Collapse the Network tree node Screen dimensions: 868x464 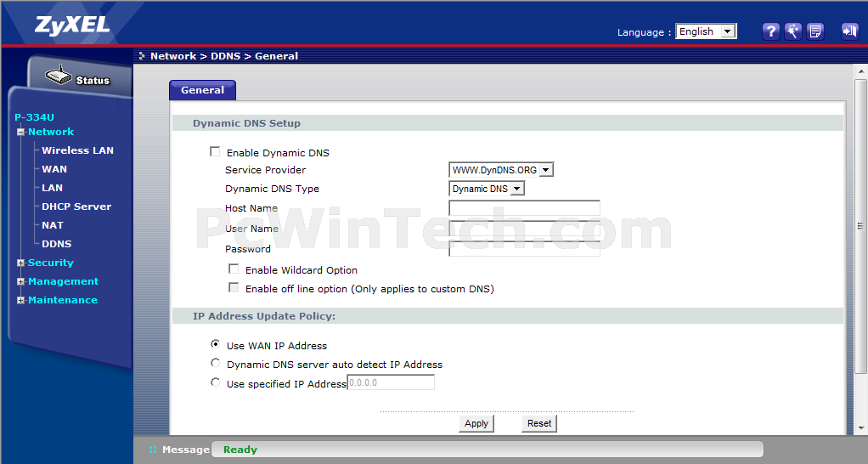tap(20, 133)
